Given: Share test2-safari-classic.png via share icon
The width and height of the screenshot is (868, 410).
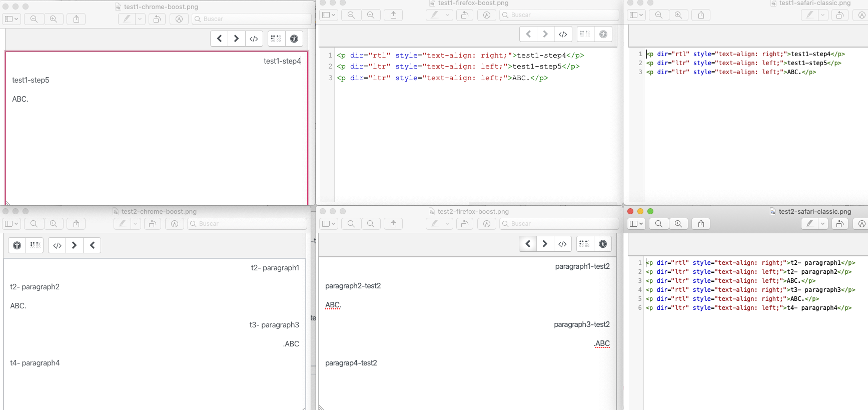Looking at the screenshot, I should [x=701, y=224].
